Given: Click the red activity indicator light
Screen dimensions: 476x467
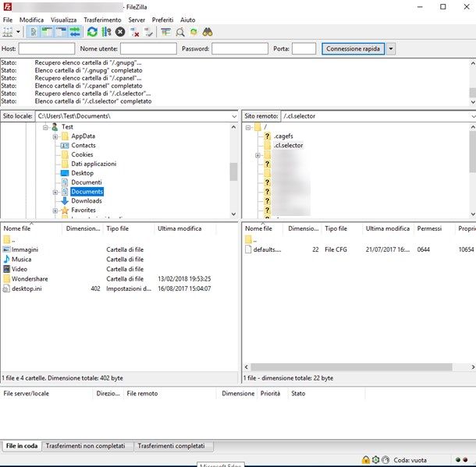Looking at the screenshot, I should 465,460.
